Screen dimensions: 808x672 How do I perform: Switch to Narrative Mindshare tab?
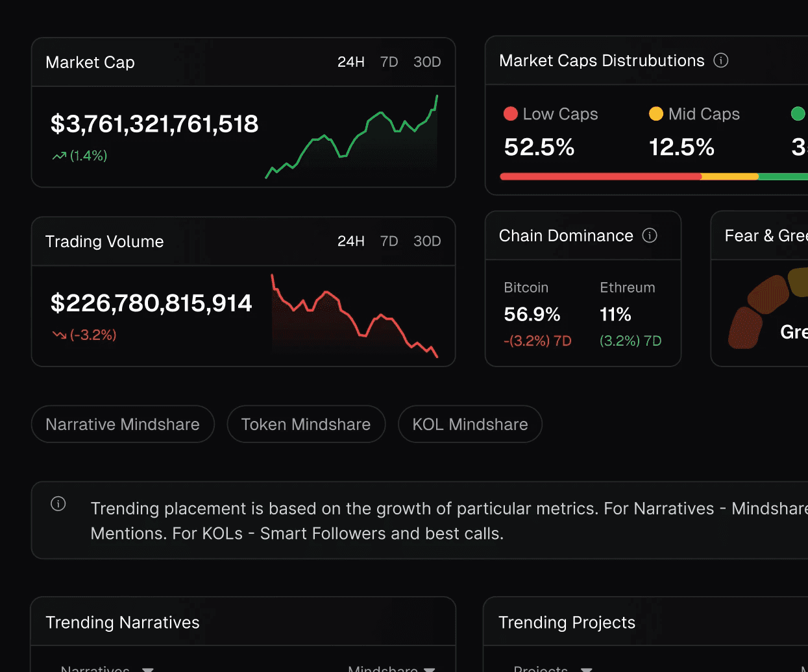point(123,424)
